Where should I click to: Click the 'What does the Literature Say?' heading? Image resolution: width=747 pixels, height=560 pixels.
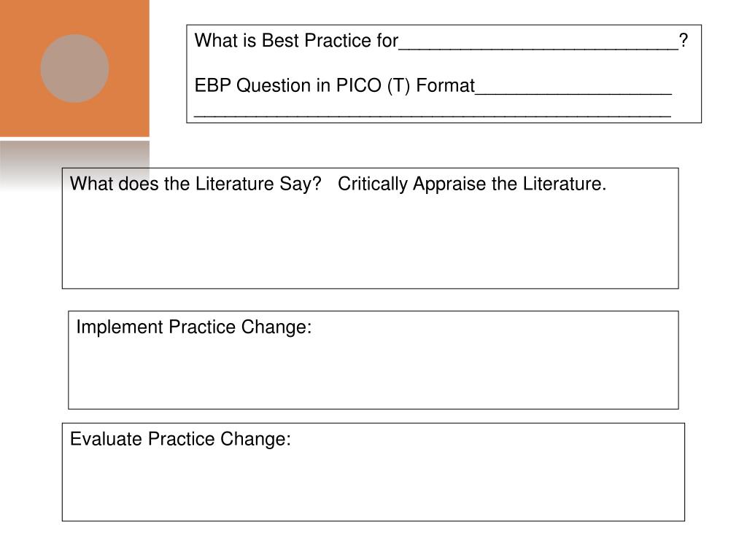(196, 184)
